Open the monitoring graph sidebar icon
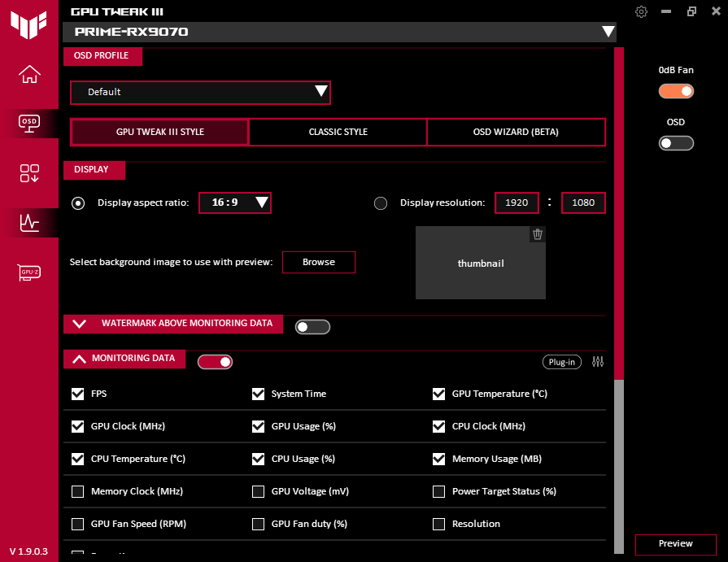This screenshot has width=728, height=562. (x=29, y=223)
